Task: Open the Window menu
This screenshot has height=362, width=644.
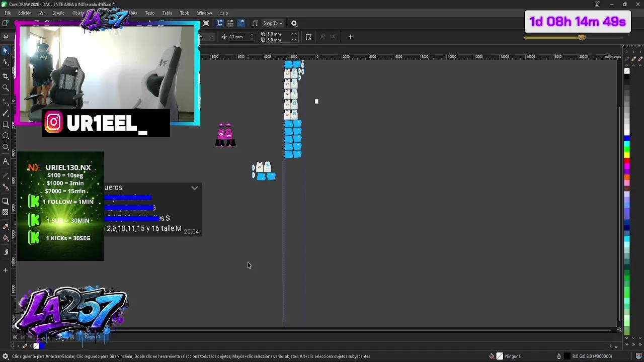Action: 204,13
